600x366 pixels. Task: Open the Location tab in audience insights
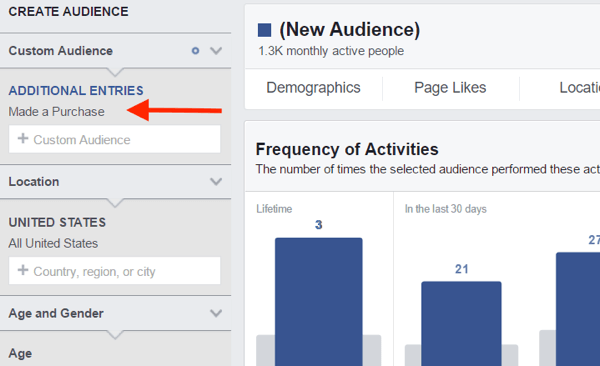[579, 88]
